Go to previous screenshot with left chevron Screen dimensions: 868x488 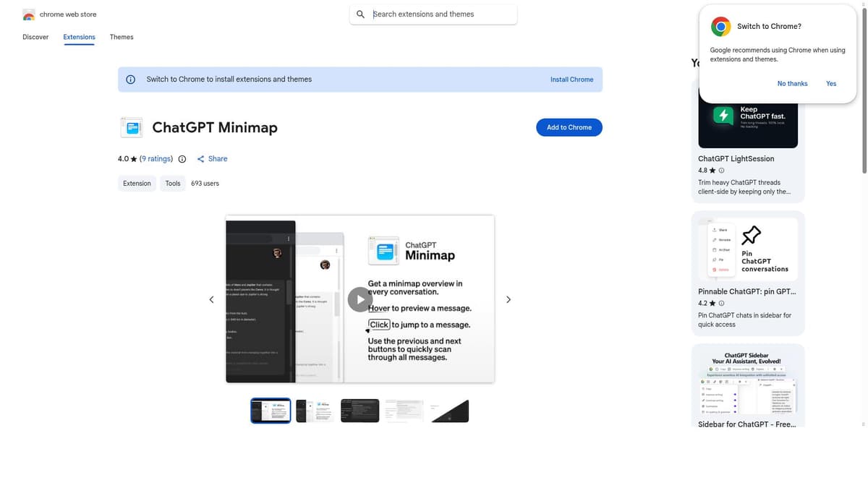[x=211, y=299]
